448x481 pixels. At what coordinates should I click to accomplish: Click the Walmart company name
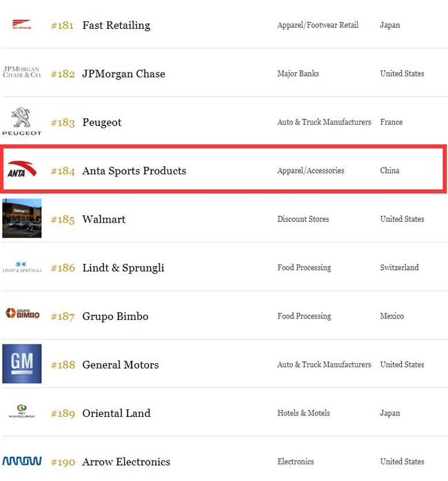[103, 219]
